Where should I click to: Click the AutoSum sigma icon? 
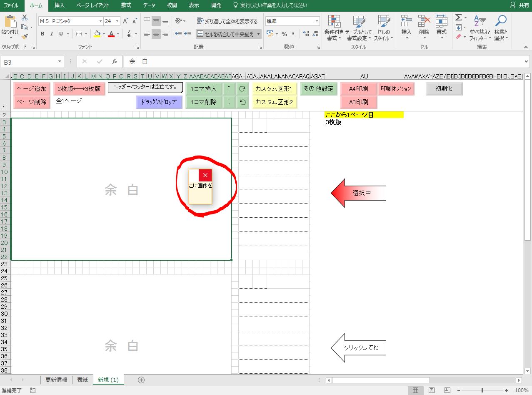[x=458, y=18]
